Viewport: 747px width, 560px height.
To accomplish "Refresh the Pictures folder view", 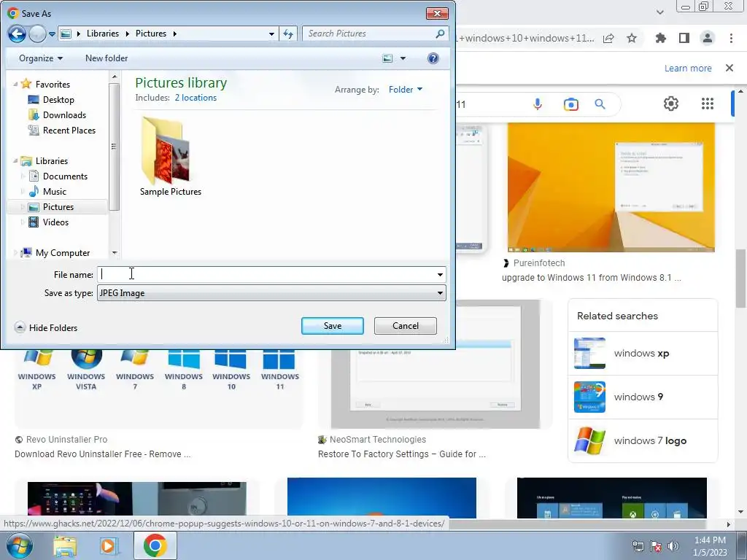I will pos(288,34).
